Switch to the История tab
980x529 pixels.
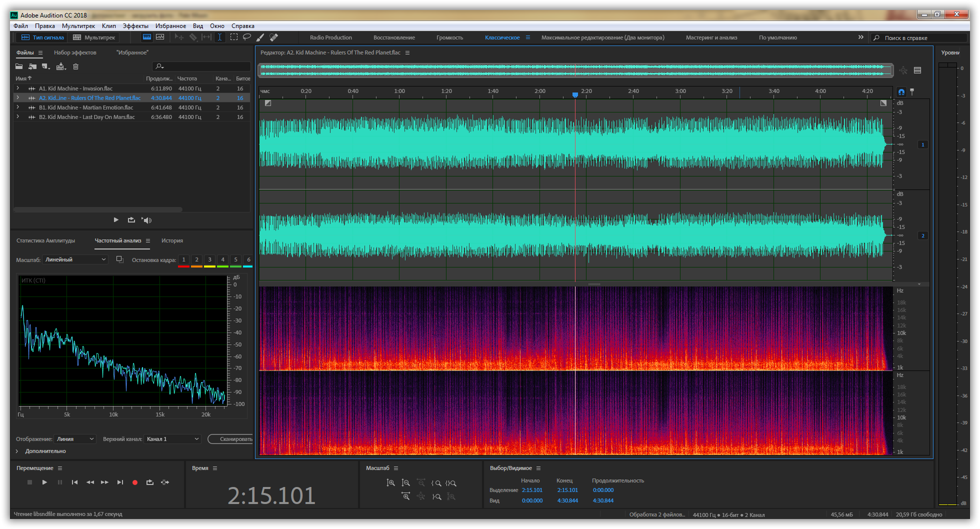[x=172, y=240]
